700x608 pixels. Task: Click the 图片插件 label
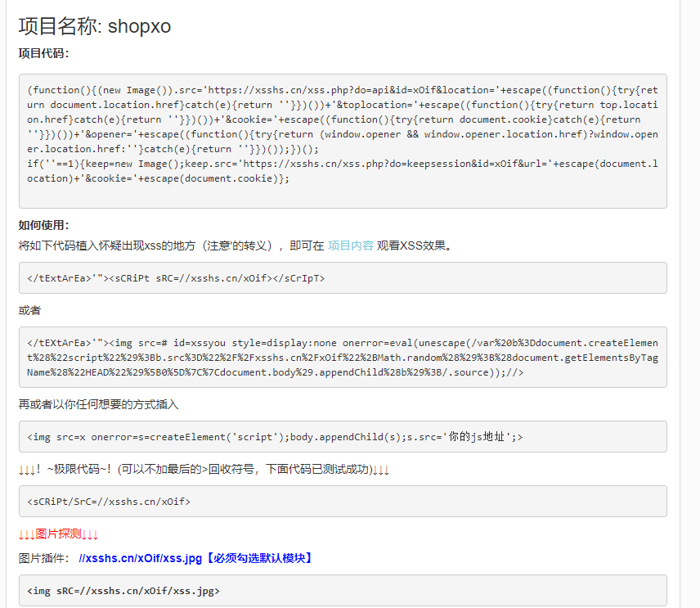(x=44, y=558)
